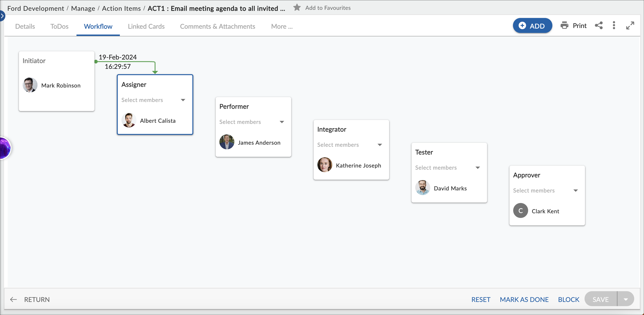Click the Add to Favourites star icon

pyautogui.click(x=297, y=7)
